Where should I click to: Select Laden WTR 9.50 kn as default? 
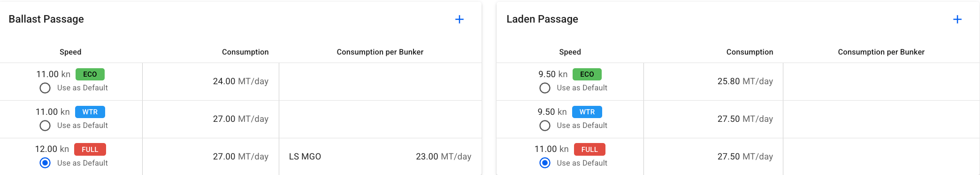point(545,126)
